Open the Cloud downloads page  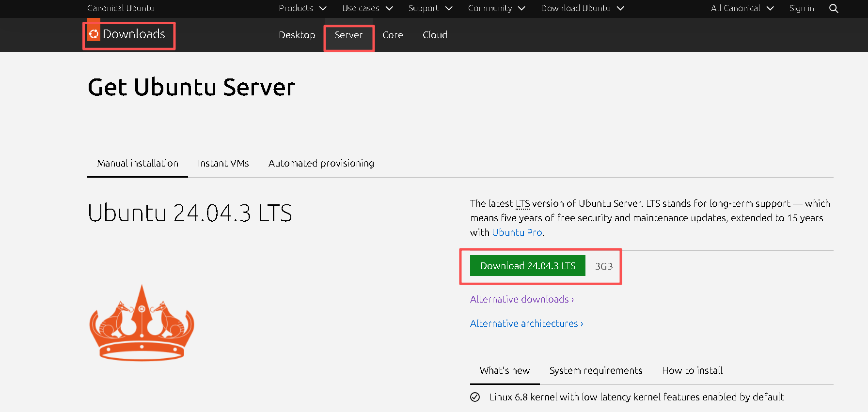[435, 35]
